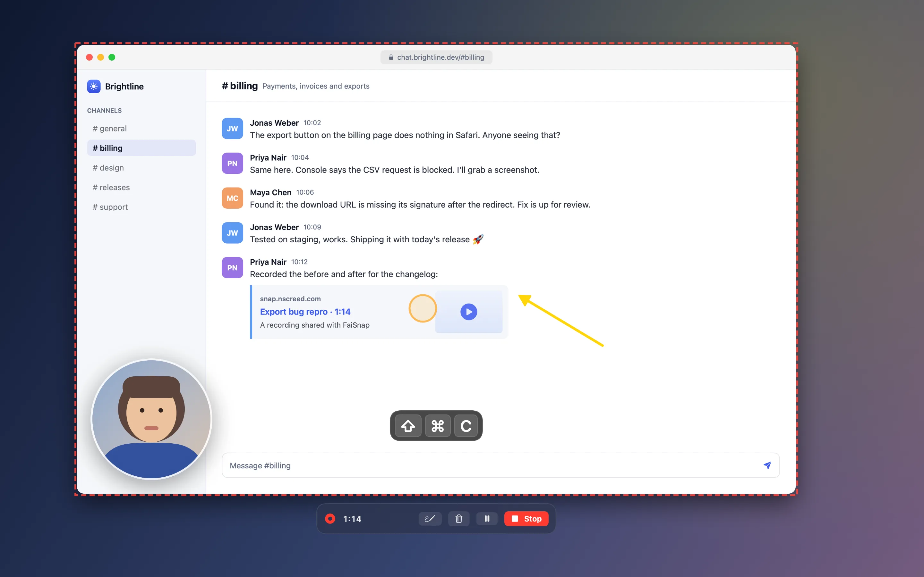The width and height of the screenshot is (924, 577).
Task: Open the Export bug repro link
Action: tap(305, 312)
